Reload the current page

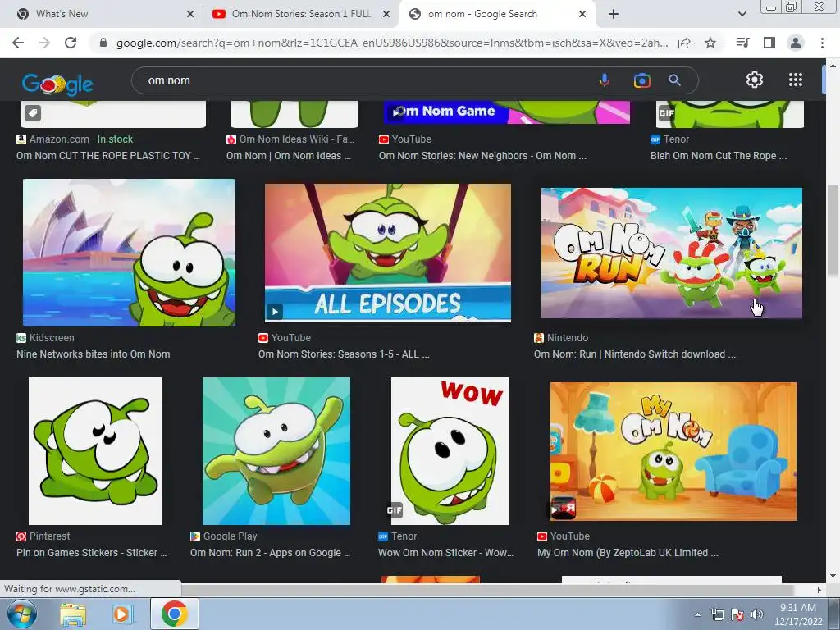point(71,43)
